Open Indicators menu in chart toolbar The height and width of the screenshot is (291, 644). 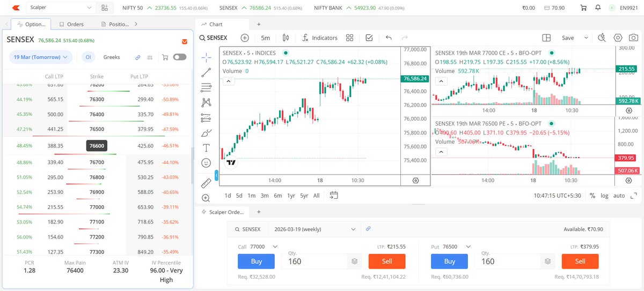coord(320,38)
